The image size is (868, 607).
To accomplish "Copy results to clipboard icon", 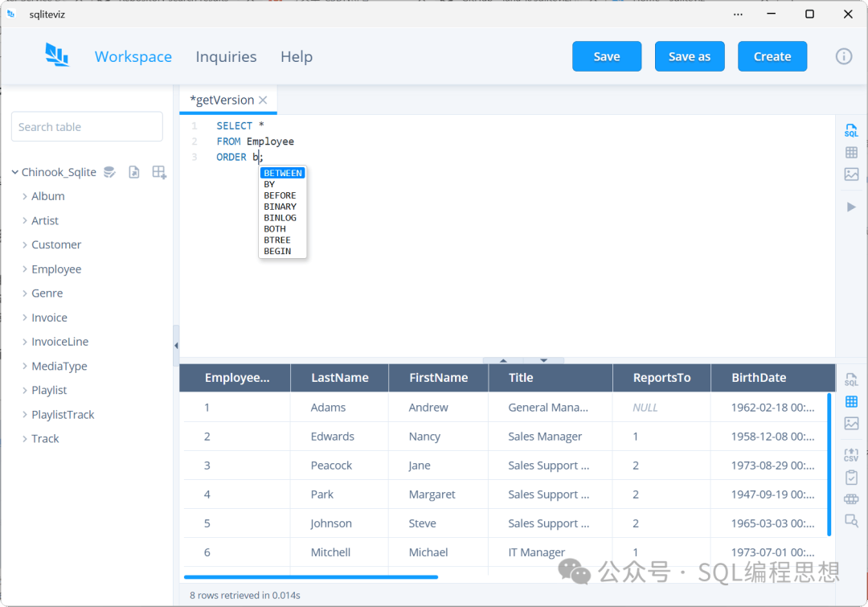I will tap(851, 478).
